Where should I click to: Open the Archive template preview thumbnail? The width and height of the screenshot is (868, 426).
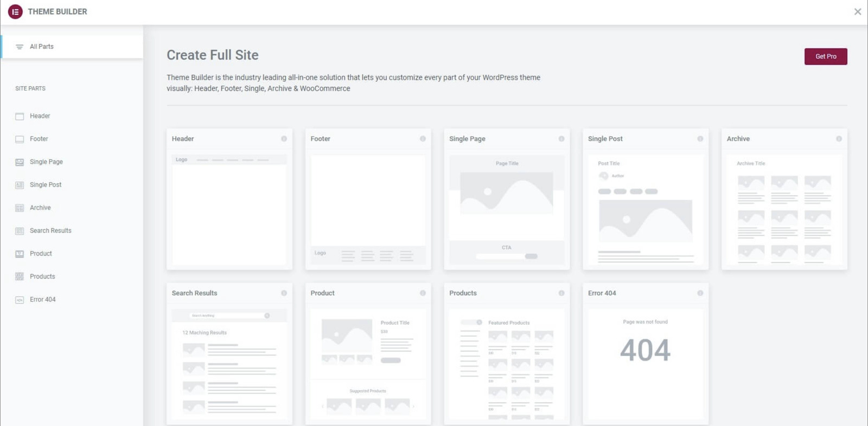784,210
